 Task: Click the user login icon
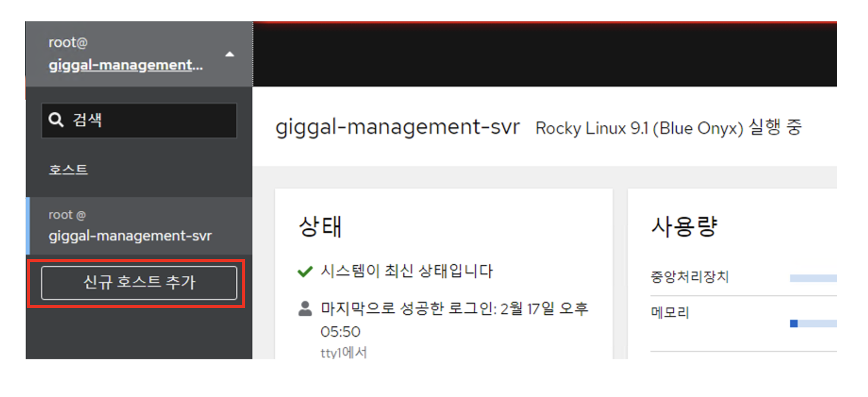coord(305,308)
